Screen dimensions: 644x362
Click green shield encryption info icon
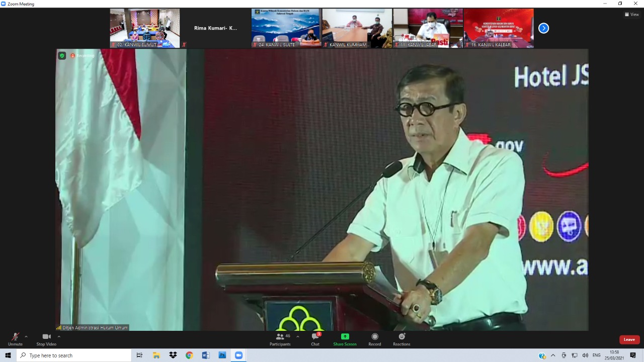pos(62,56)
